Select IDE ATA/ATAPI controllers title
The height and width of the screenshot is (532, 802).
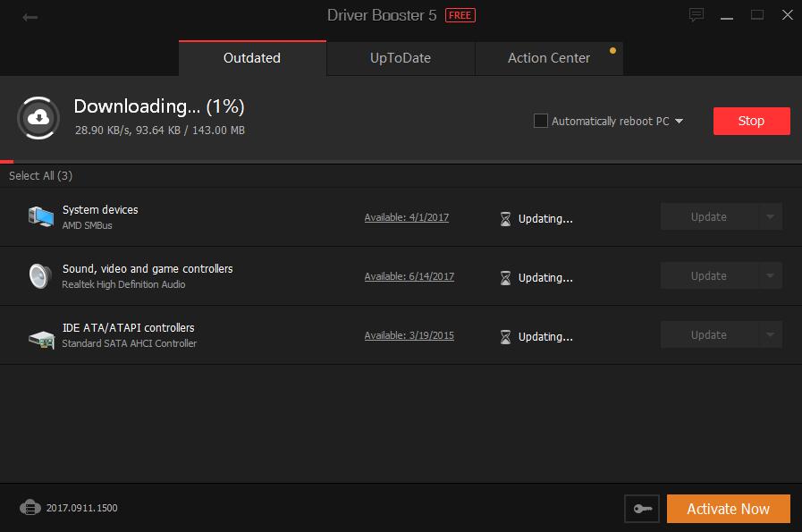129,327
